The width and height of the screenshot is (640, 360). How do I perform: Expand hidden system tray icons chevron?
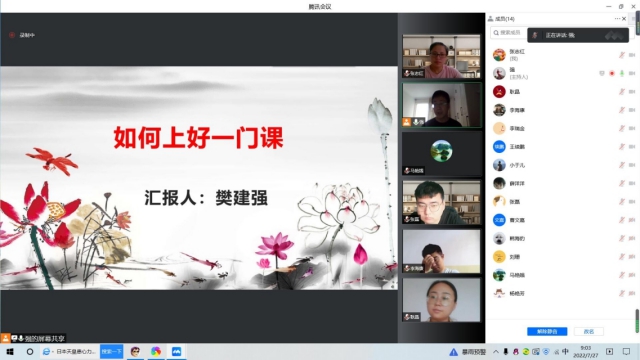coord(496,352)
